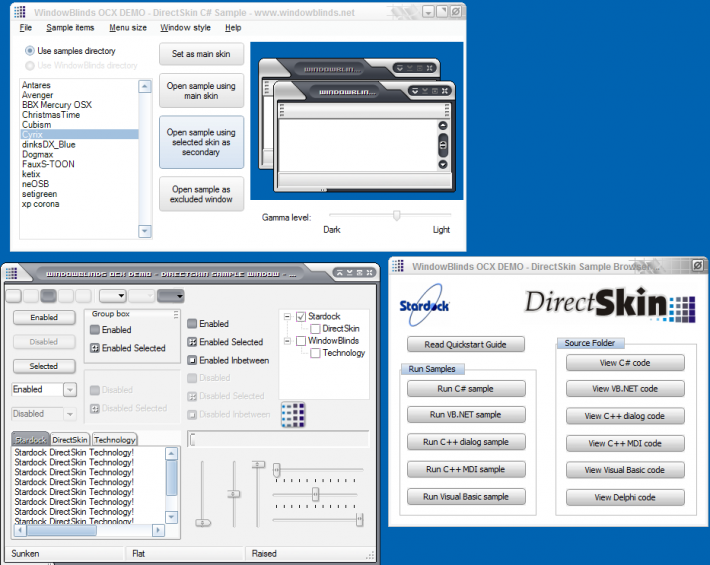Open the Sample items menu
Screen dimensions: 710x565
(70, 28)
